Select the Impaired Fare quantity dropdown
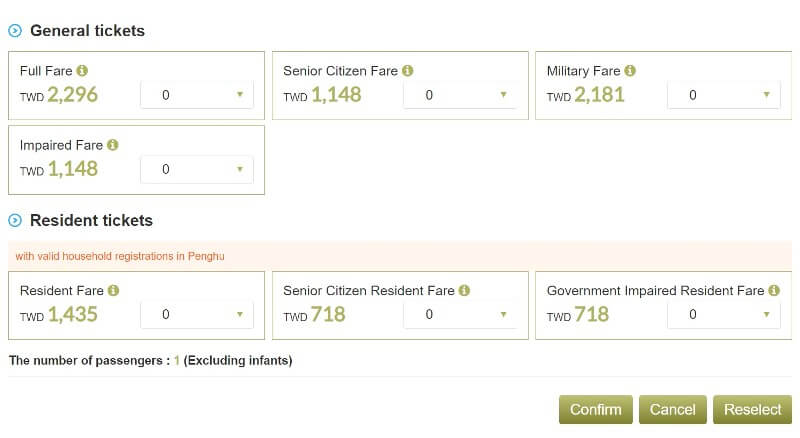 coord(197,169)
